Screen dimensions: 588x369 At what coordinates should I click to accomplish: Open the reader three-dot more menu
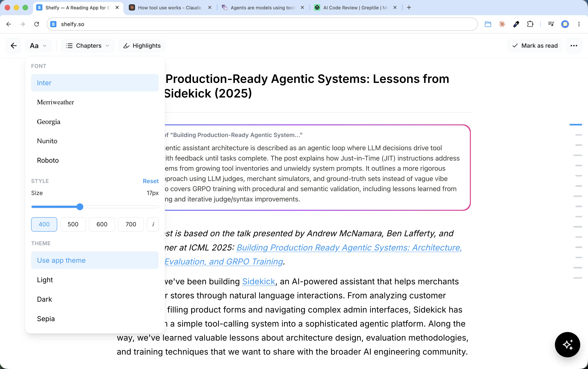pos(574,46)
